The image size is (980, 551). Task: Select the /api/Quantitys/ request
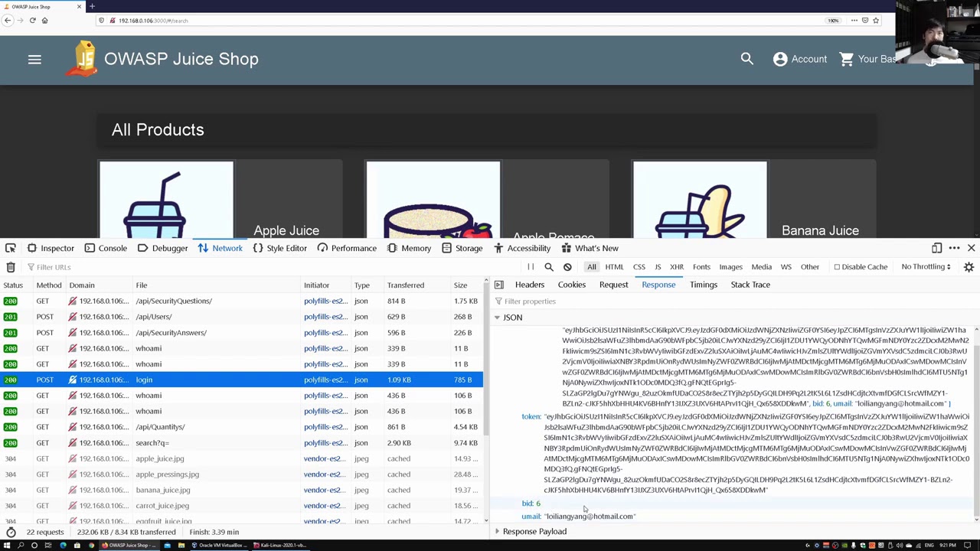click(241, 427)
